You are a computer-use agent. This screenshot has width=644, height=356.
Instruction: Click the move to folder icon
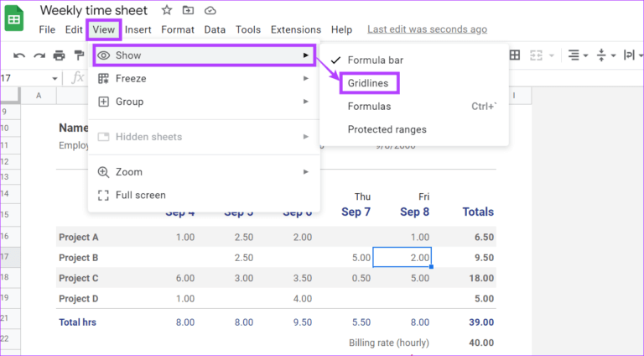coord(188,11)
